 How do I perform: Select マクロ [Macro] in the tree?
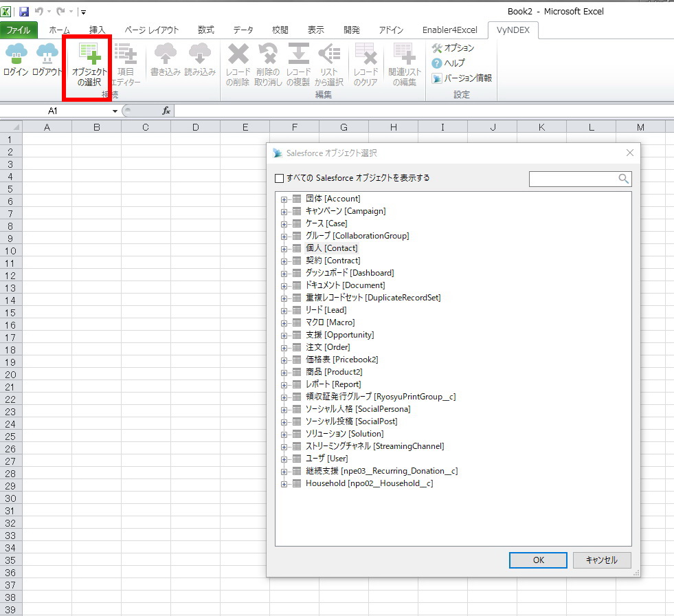(330, 322)
